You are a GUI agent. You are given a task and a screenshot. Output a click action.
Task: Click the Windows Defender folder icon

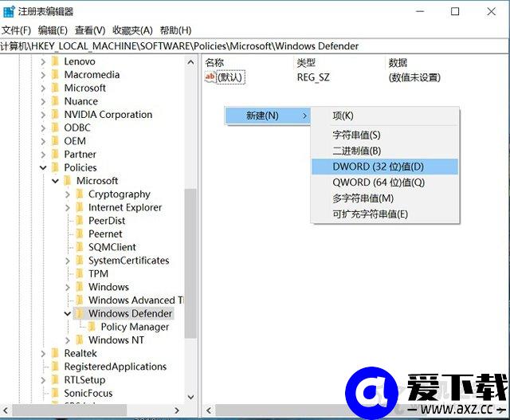pos(80,313)
